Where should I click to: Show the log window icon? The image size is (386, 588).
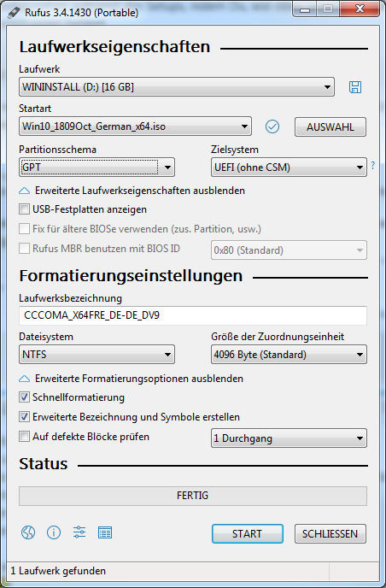point(104,532)
